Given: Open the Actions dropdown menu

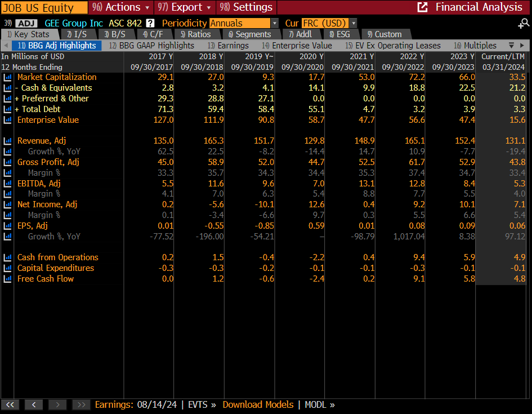Looking at the screenshot, I should (121, 7).
